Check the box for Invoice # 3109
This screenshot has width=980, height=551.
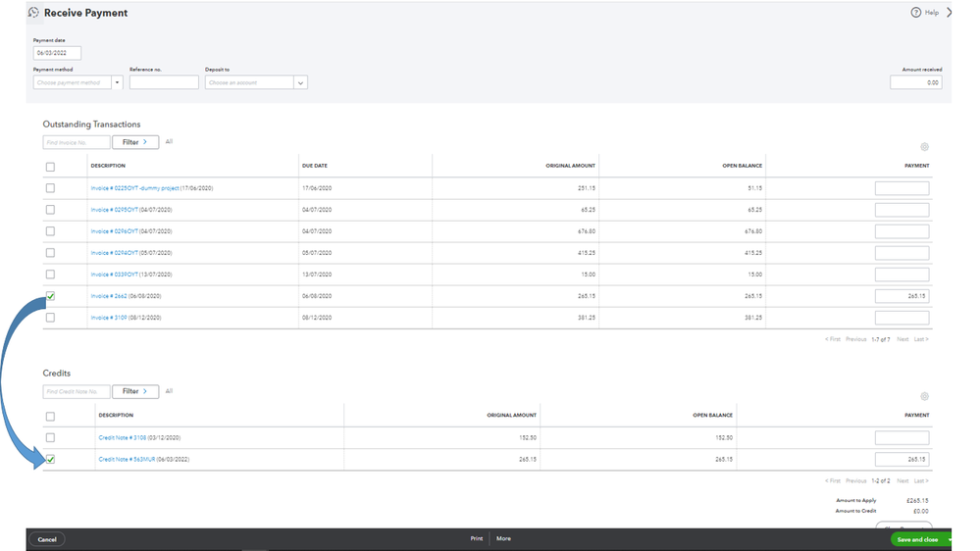click(50, 318)
